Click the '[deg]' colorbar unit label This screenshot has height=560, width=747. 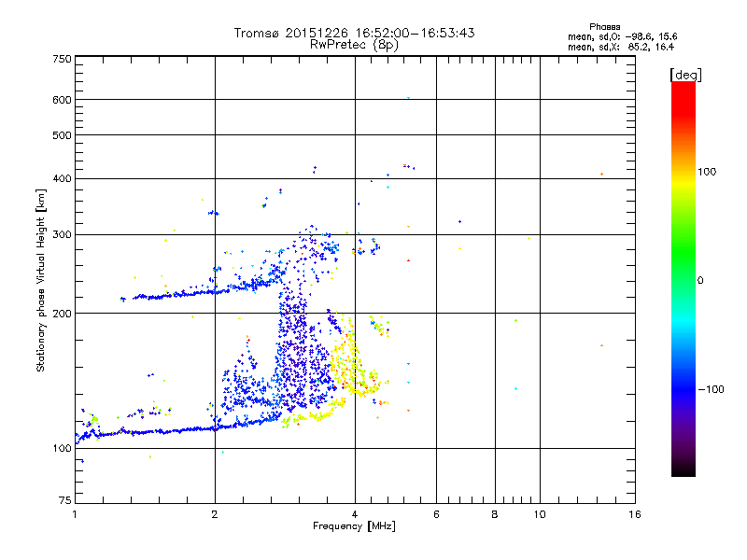[x=685, y=75]
